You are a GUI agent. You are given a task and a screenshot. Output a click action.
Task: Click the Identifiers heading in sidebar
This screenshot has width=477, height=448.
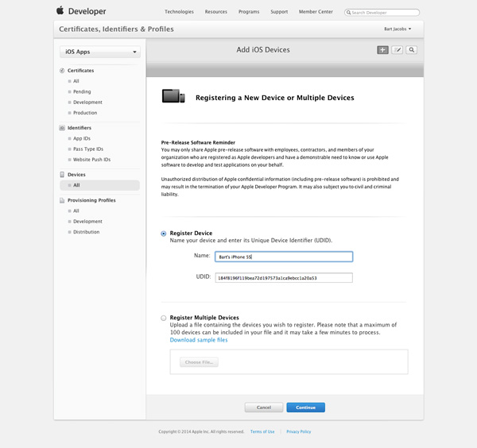click(79, 128)
